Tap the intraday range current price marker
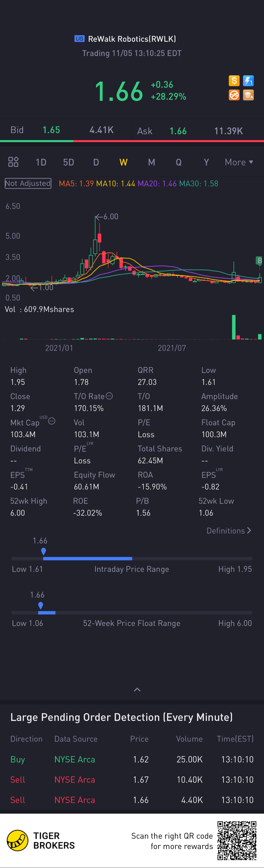The height and width of the screenshot is (868, 264). (x=43, y=551)
